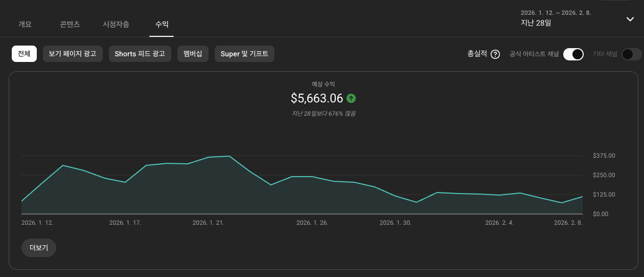The image size is (644, 277).
Task: Go to the 시청자층 tab
Action: 116,24
